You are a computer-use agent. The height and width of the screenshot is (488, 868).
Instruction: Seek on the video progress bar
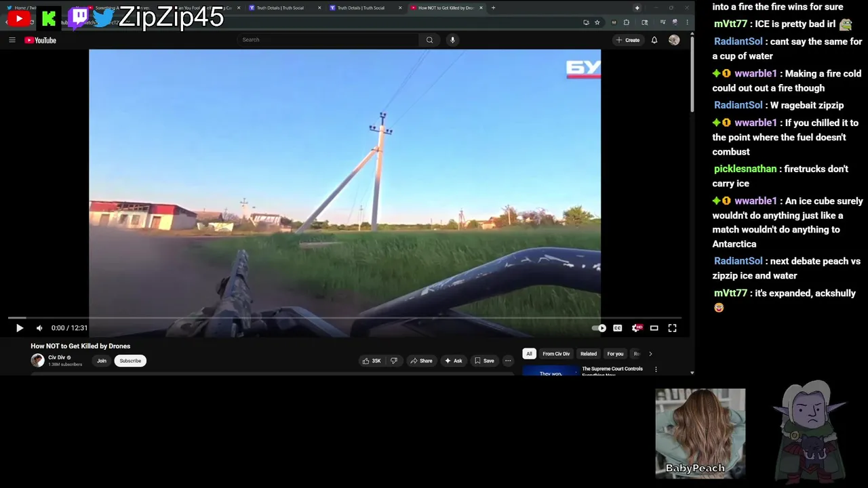344,317
